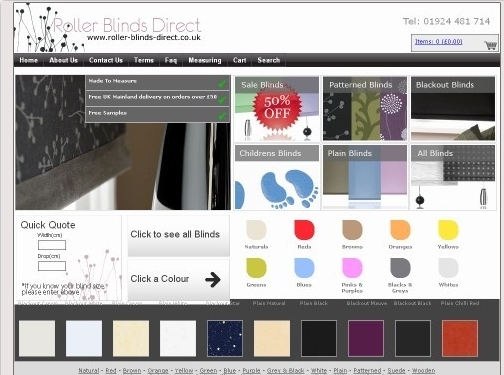Select the first light grey fabric thumbnail
The height and width of the screenshot is (375, 504).
[x=37, y=338]
